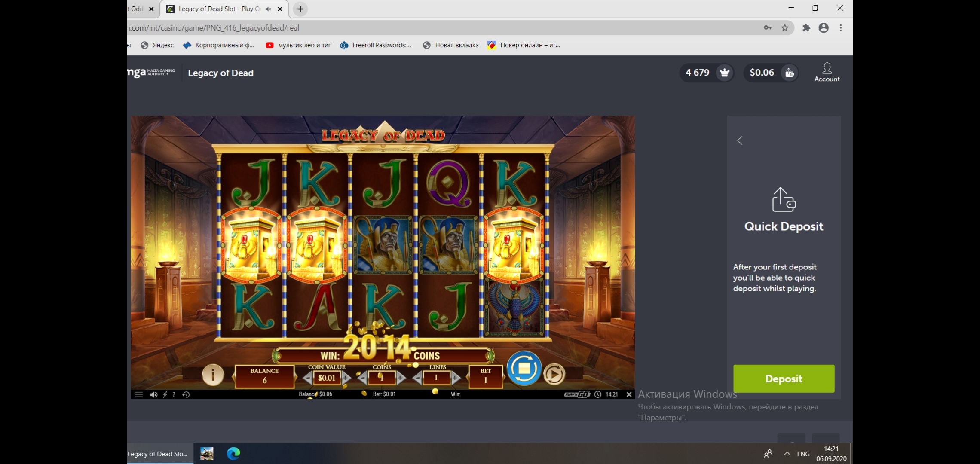The image size is (980, 464).
Task: Click the coin value $0.01 field
Action: tap(327, 378)
